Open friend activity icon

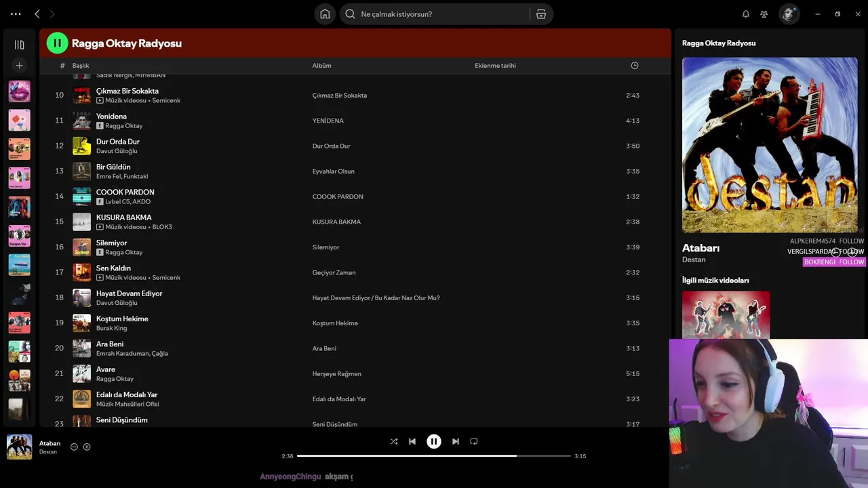pos(764,14)
